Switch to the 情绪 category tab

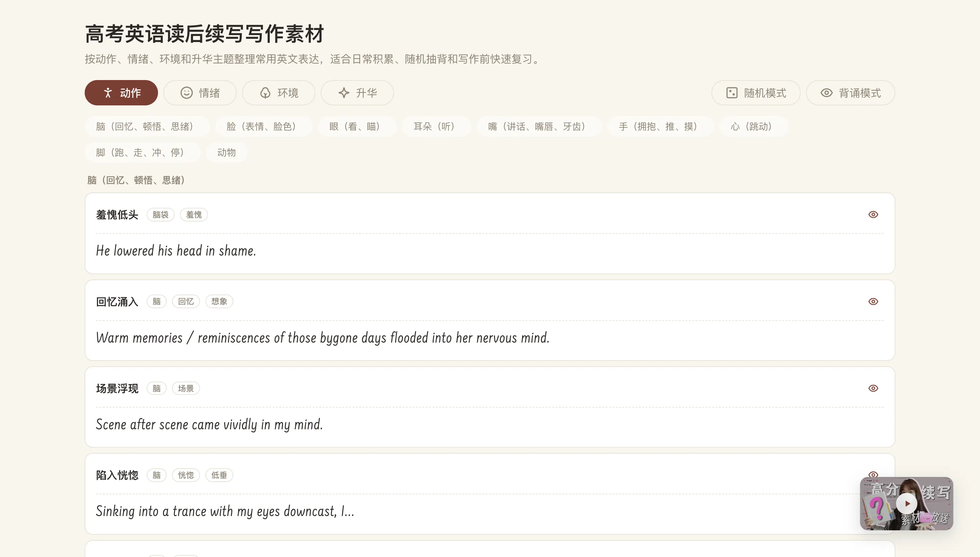pyautogui.click(x=200, y=93)
